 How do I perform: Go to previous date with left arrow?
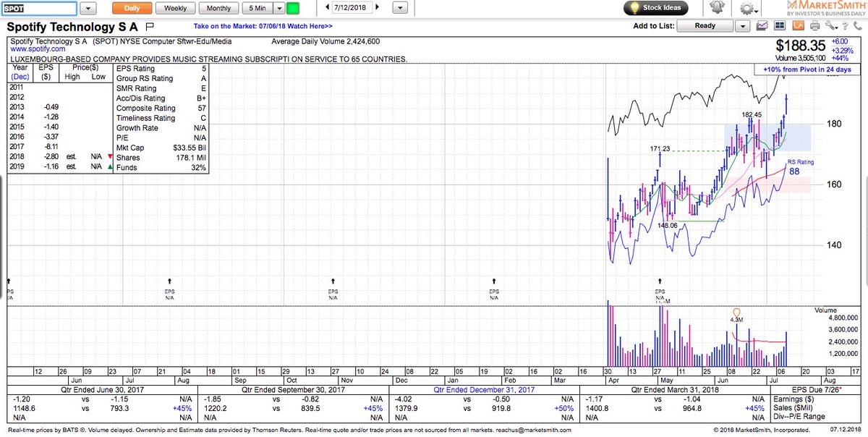pos(325,8)
